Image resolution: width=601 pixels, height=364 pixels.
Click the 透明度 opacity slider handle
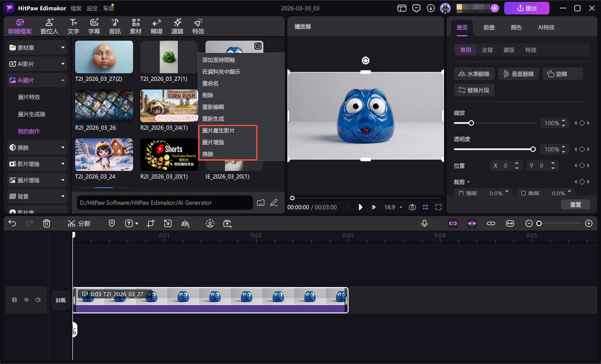pos(533,149)
